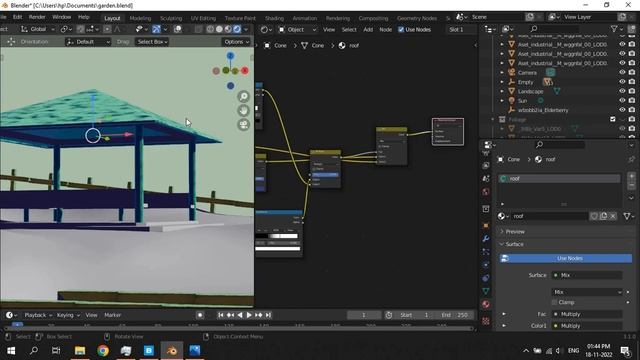
Task: Open the Global transform orientation dropdown
Action: (x=38, y=29)
